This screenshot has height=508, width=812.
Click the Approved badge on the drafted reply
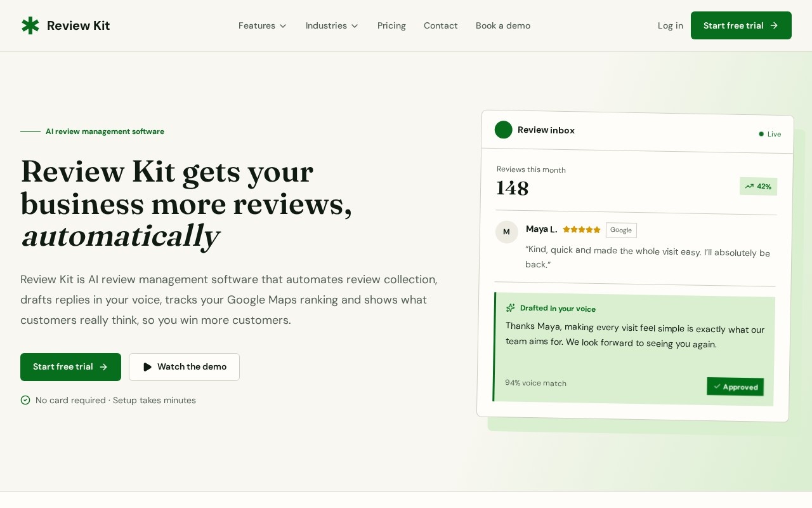pos(735,387)
